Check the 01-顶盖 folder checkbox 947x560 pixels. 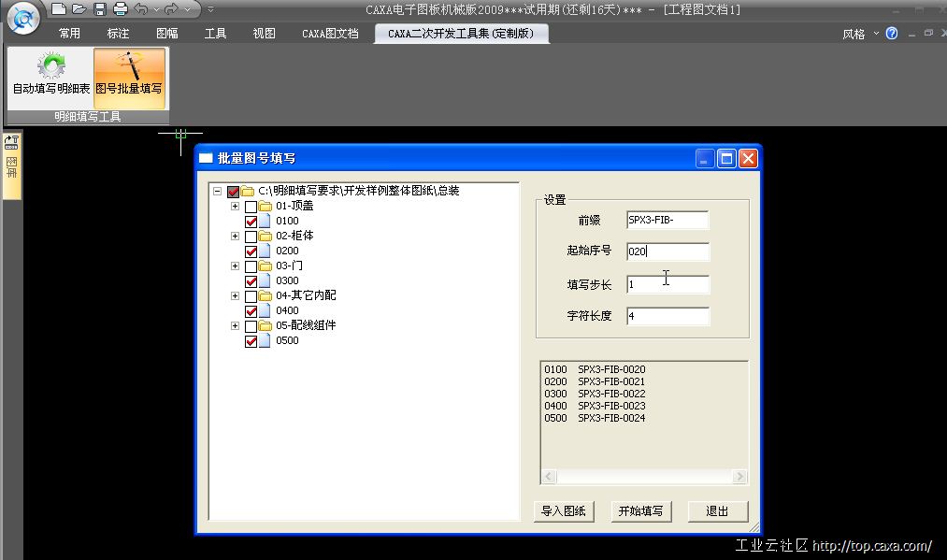tap(251, 207)
